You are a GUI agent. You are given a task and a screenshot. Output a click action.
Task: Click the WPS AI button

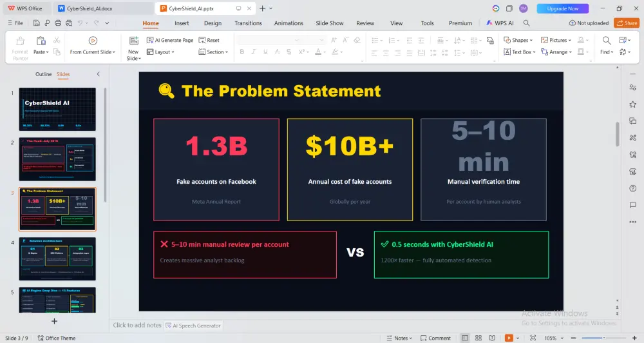click(x=500, y=23)
